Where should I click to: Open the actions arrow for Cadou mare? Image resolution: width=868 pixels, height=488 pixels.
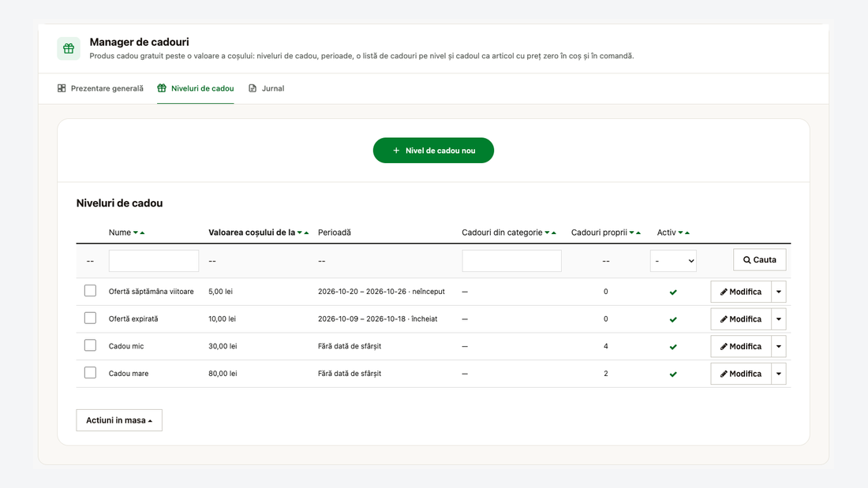[x=779, y=374]
